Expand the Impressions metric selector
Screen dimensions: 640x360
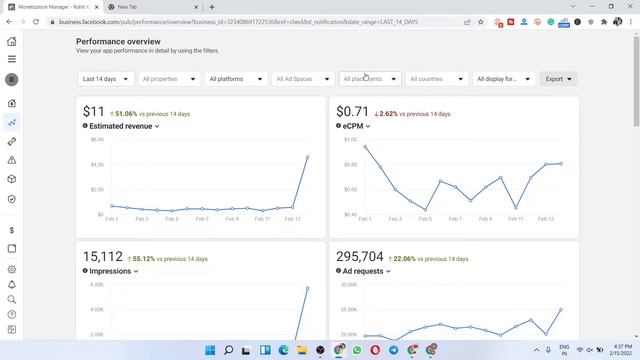tap(114, 271)
